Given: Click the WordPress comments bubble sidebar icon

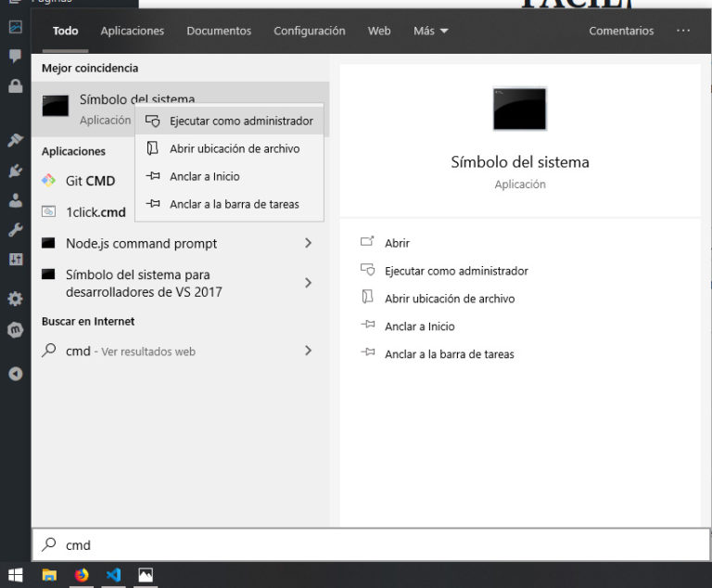Looking at the screenshot, I should pos(16,56).
